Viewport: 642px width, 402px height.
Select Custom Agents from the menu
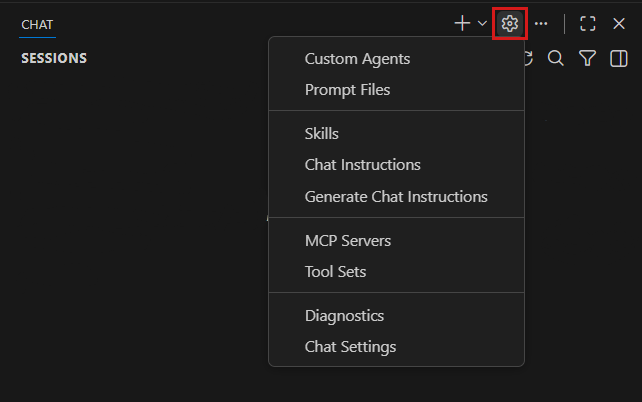point(357,58)
